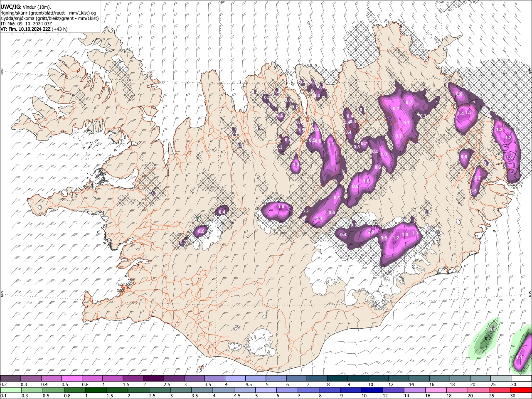Click the 20W longitude label at top

pyautogui.click(x=221, y=2)
